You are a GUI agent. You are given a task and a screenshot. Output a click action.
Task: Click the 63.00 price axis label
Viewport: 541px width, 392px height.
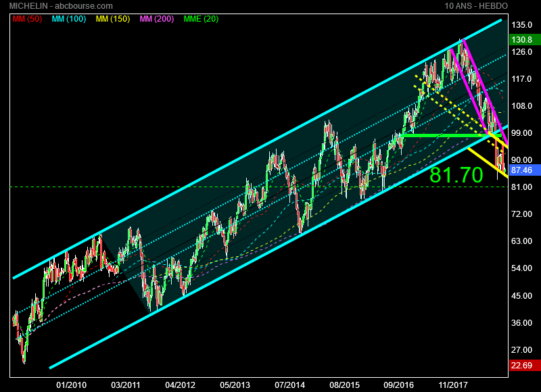pos(521,241)
